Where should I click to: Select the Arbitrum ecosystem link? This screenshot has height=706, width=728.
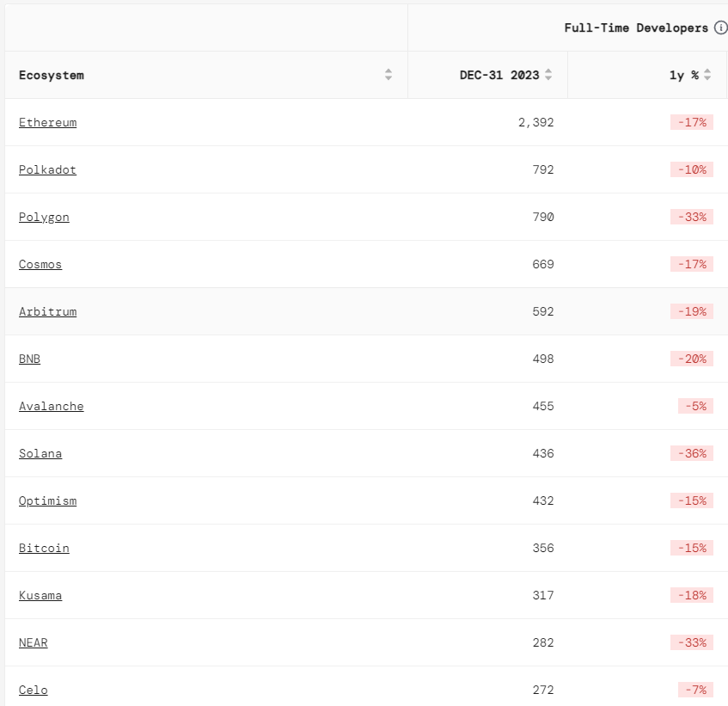[x=47, y=311]
